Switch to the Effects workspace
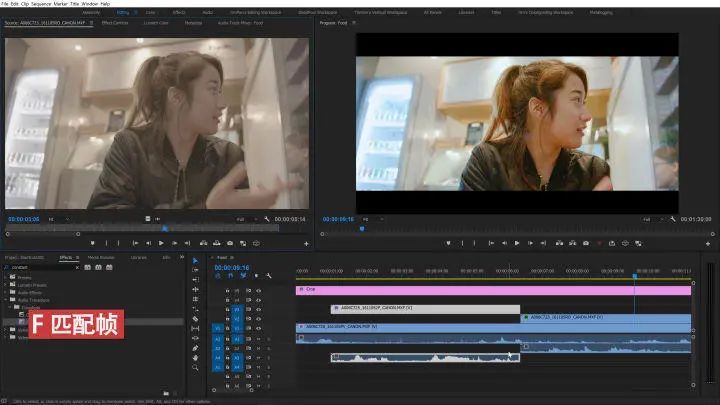This screenshot has height=405, width=720. pos(179,12)
